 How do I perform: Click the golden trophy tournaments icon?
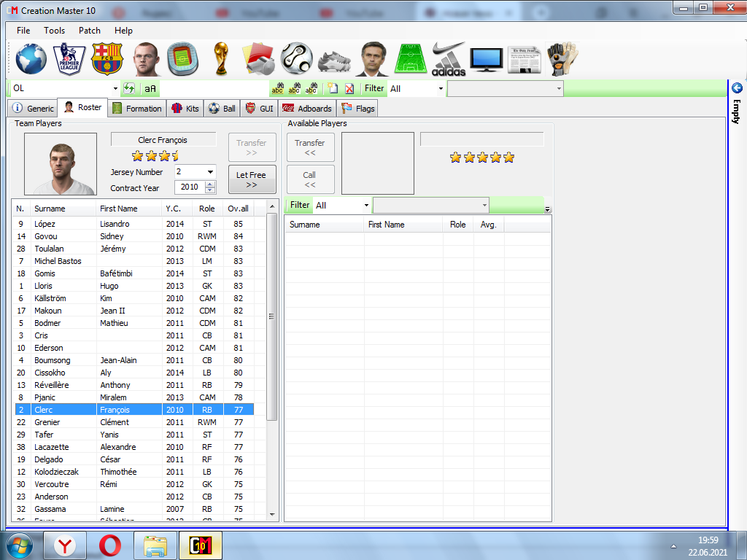click(x=221, y=59)
